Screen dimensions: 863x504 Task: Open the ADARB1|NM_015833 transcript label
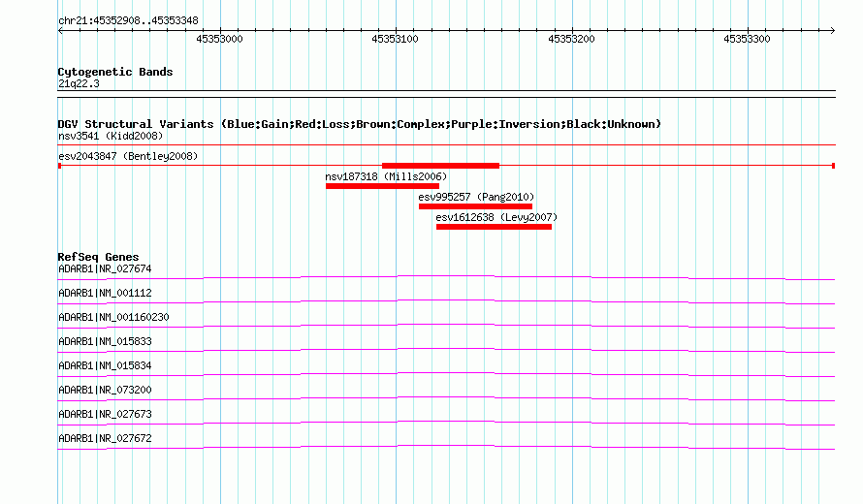[x=105, y=342]
